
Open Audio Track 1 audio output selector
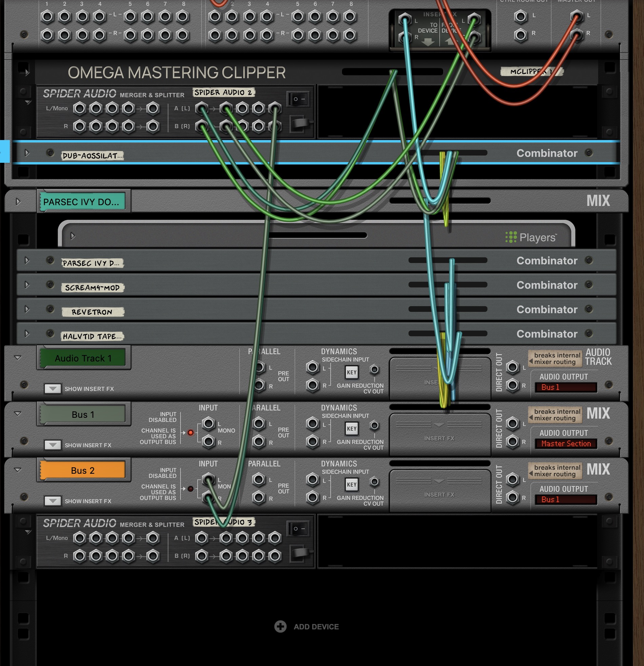pyautogui.click(x=566, y=387)
